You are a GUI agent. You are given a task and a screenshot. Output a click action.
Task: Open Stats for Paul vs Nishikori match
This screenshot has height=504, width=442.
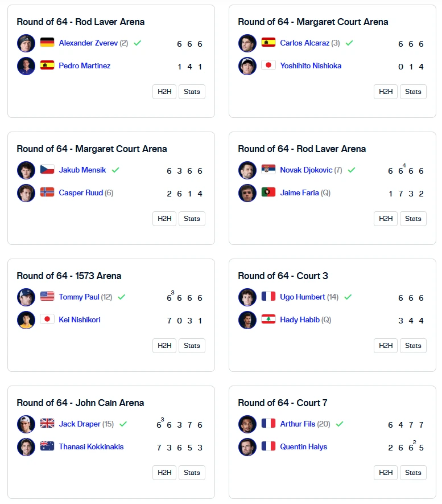(x=192, y=346)
